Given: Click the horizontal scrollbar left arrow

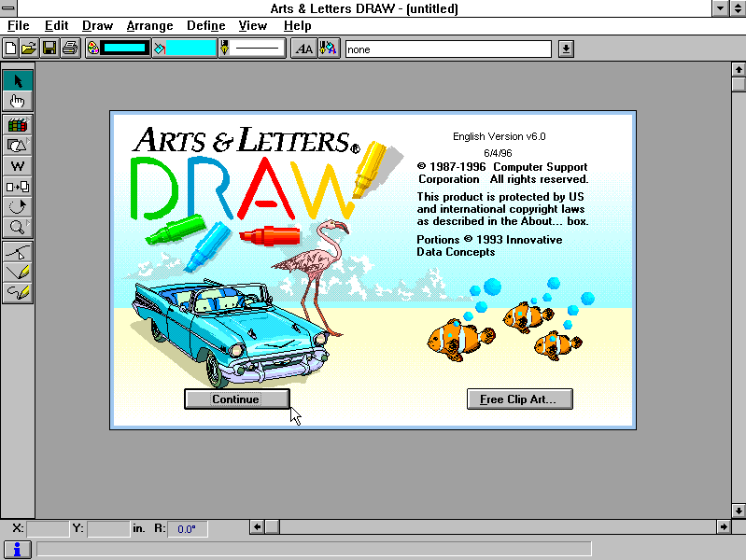Looking at the screenshot, I should (257, 526).
